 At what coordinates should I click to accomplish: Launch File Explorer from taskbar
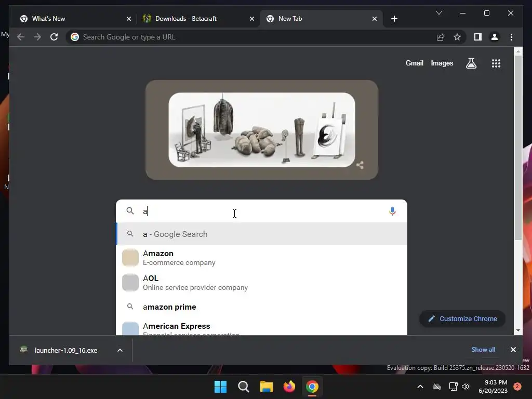coord(267,387)
